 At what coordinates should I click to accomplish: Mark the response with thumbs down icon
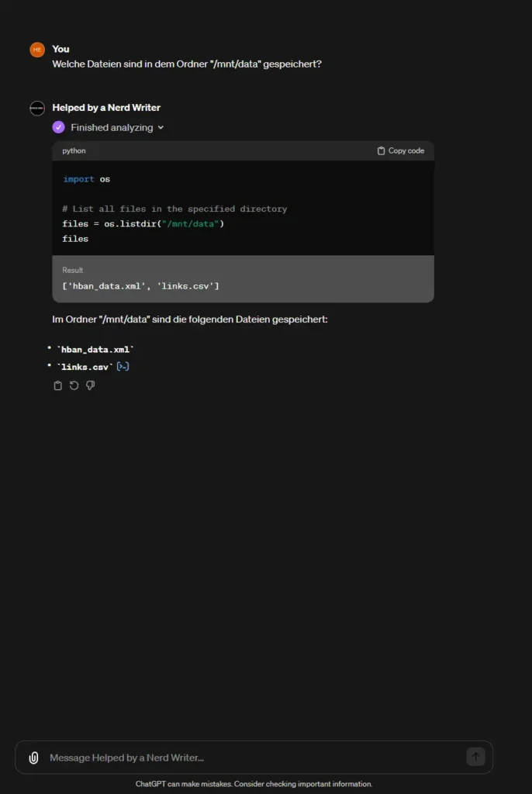pyautogui.click(x=90, y=386)
